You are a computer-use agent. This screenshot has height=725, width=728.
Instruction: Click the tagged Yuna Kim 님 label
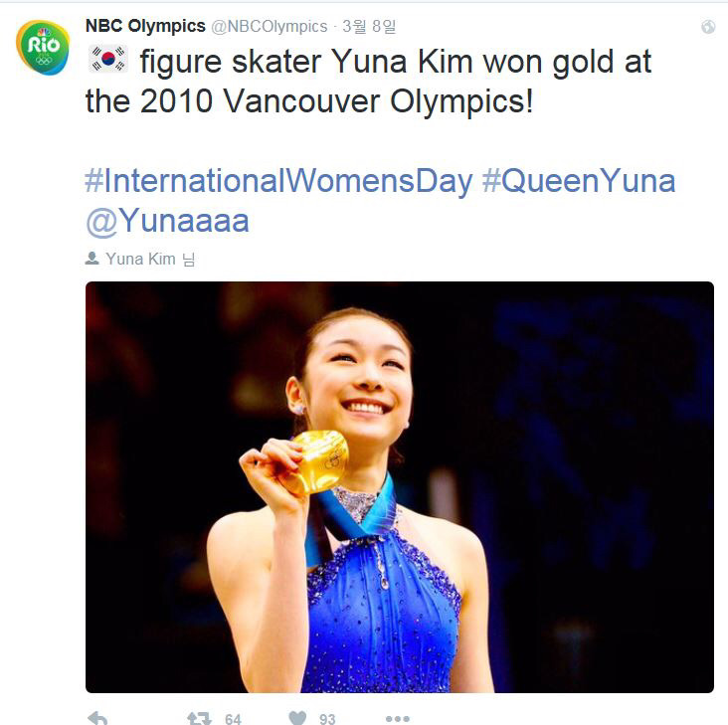pyautogui.click(x=150, y=259)
